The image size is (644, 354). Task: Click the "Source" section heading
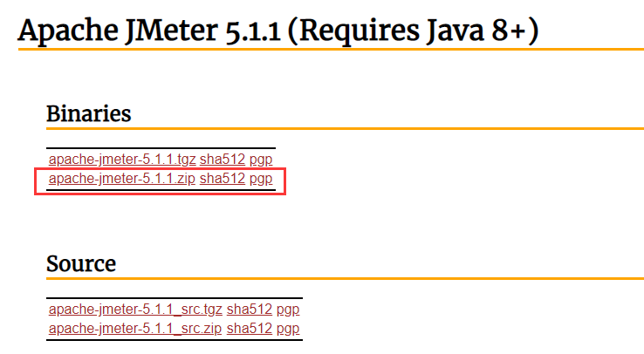click(x=80, y=263)
